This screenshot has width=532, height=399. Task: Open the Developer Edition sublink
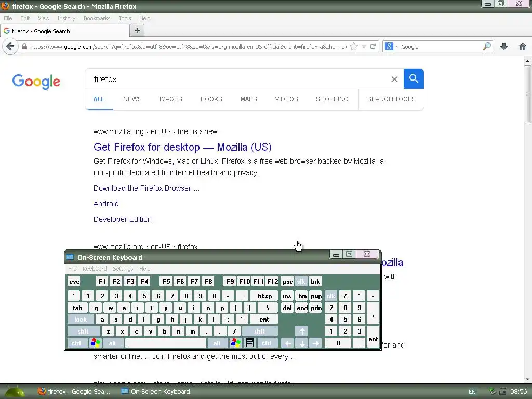coord(123,220)
